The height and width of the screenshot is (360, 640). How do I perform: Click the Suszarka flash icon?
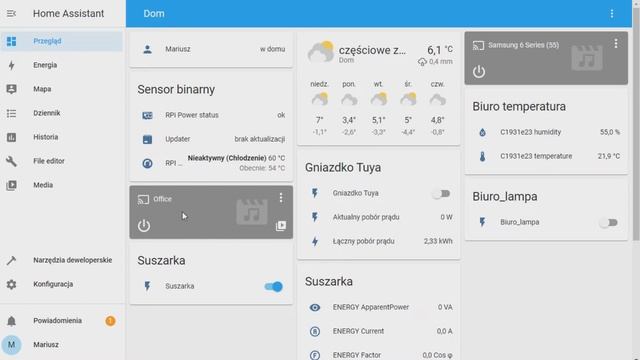[147, 286]
